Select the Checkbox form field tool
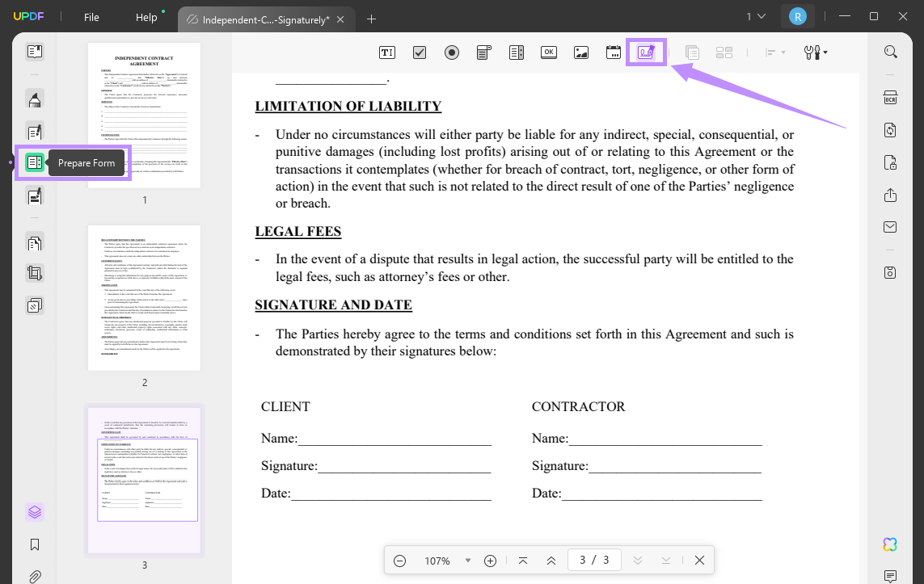Viewport: 924px width, 584px height. [420, 52]
